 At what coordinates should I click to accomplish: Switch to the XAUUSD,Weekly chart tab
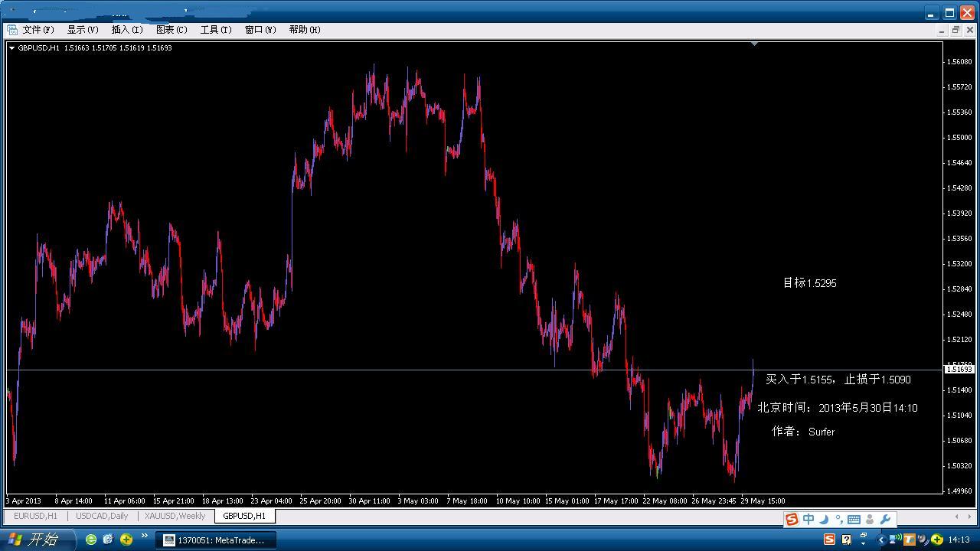coord(175,517)
